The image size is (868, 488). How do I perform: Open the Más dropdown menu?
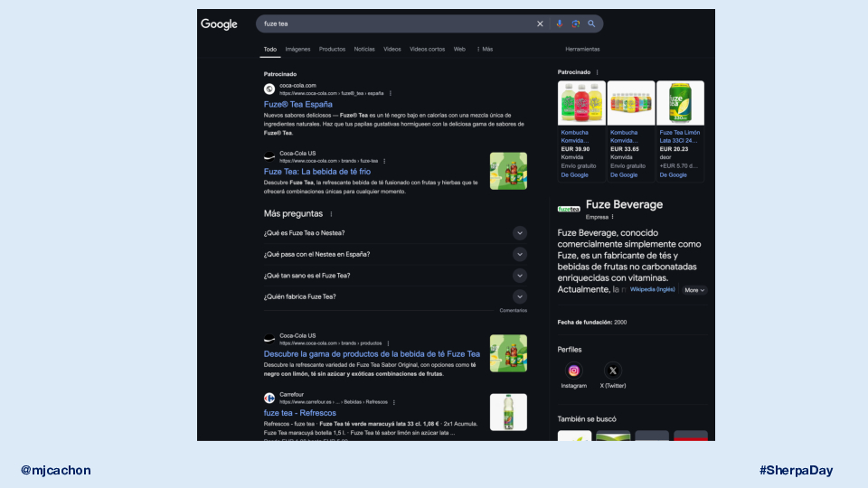pyautogui.click(x=485, y=49)
